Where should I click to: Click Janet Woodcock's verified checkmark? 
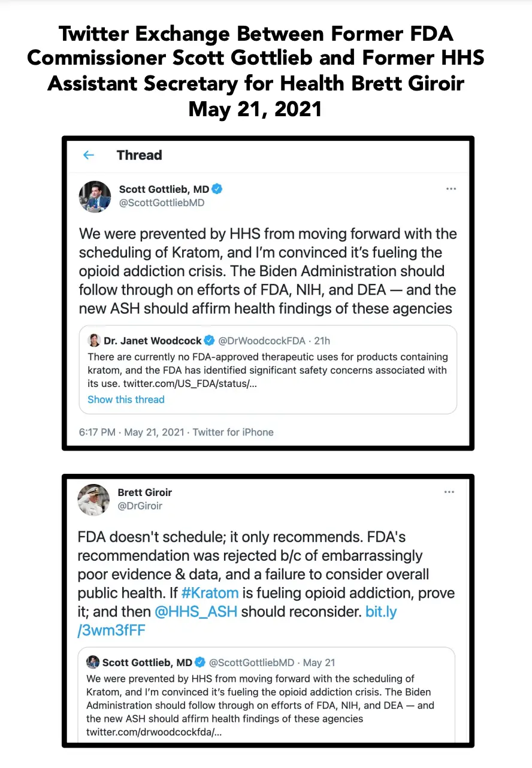point(209,340)
